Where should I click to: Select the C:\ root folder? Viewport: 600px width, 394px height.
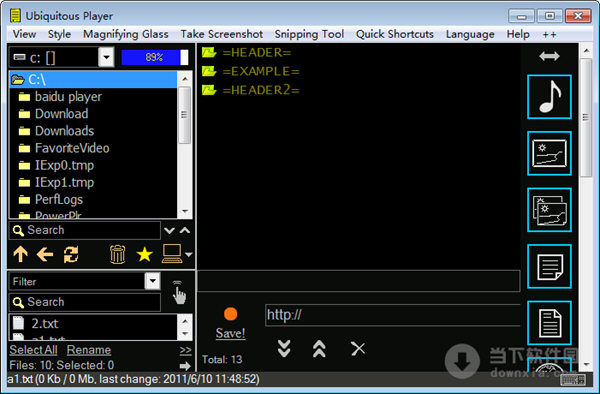pyautogui.click(x=93, y=80)
